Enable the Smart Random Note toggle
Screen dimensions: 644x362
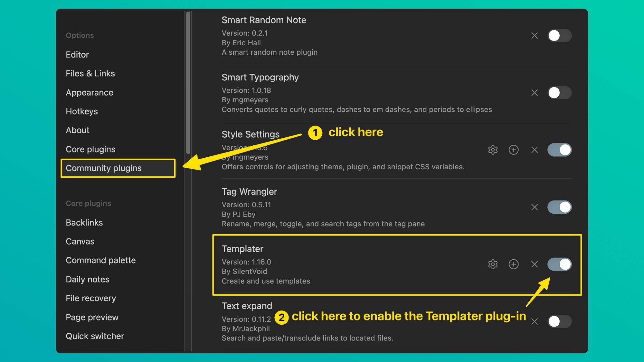(560, 35)
